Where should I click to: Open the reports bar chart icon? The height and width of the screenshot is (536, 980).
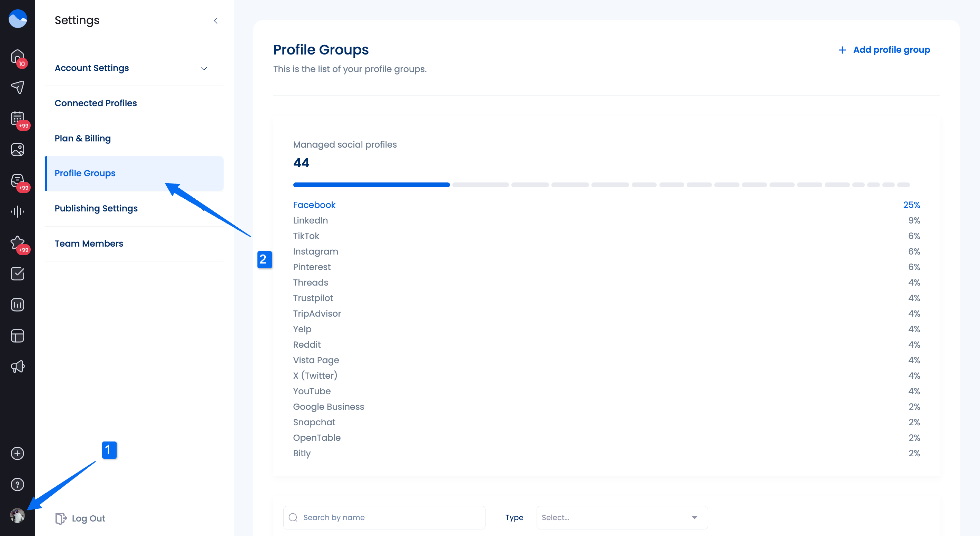18,305
